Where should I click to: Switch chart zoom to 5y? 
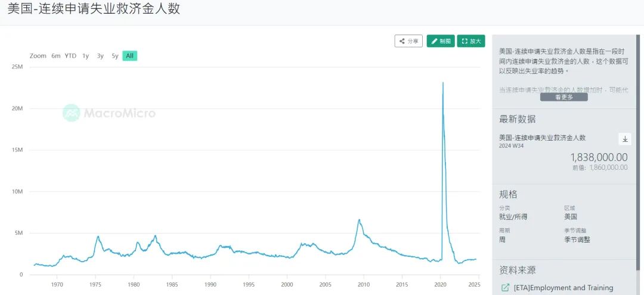click(x=115, y=56)
